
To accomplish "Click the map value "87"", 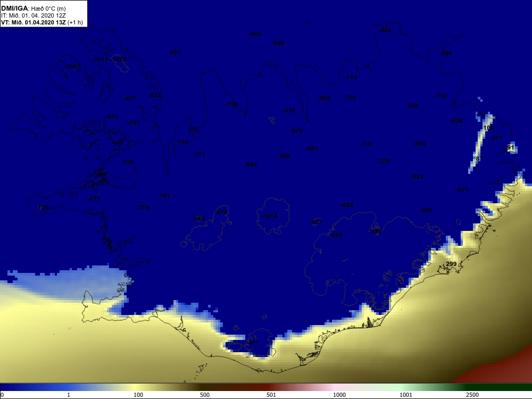I will [479, 159].
